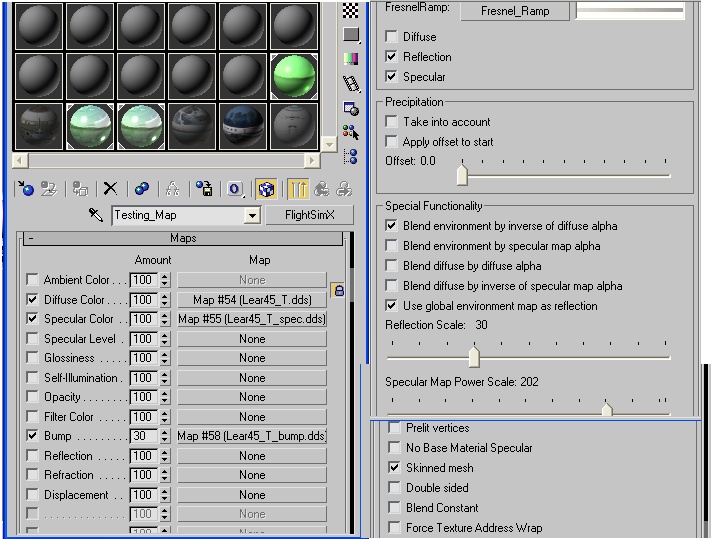This screenshot has height=539, width=718.
Task: Uncheck the Skinned mesh option
Action: pyautogui.click(x=394, y=468)
